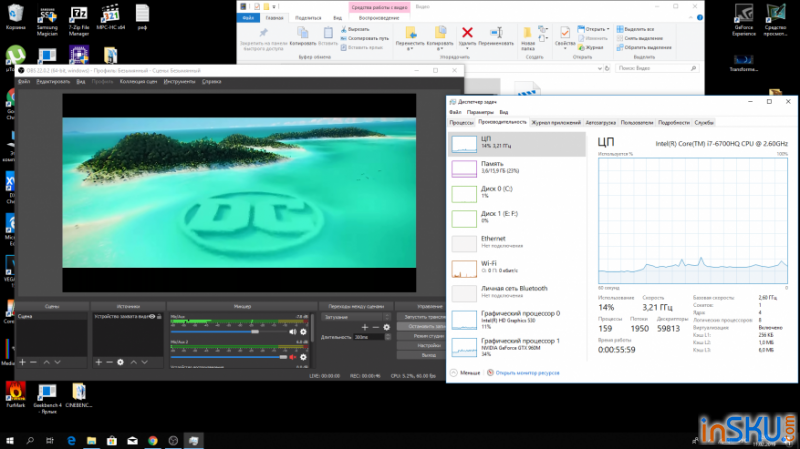Open Recycle Bin desktop icon
Screen dimensions: 800x449
coord(16,17)
